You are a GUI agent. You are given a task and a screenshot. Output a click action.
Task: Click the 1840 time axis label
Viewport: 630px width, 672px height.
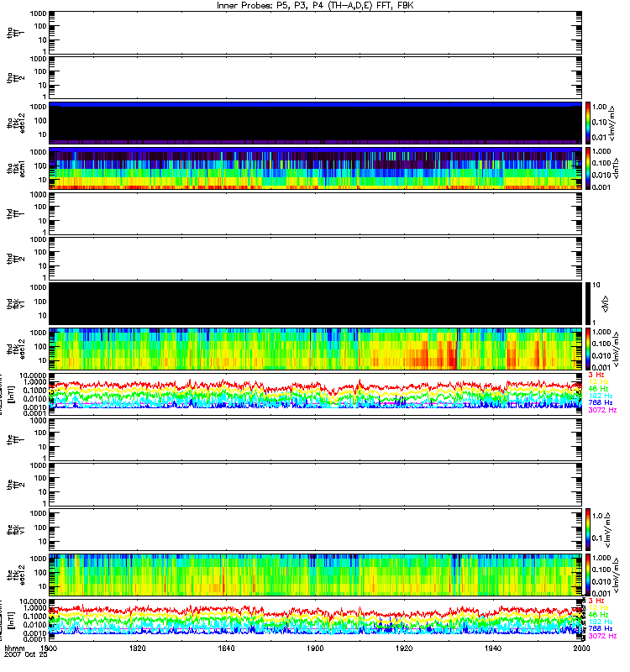[227, 649]
